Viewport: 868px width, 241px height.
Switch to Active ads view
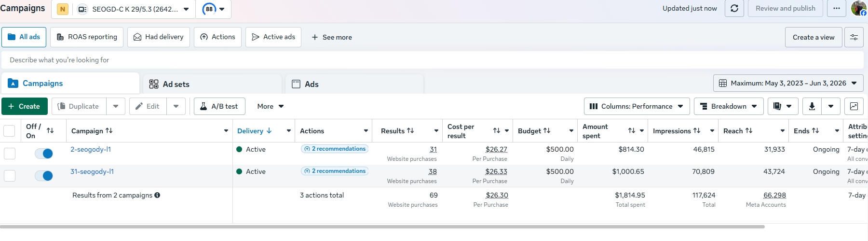273,37
